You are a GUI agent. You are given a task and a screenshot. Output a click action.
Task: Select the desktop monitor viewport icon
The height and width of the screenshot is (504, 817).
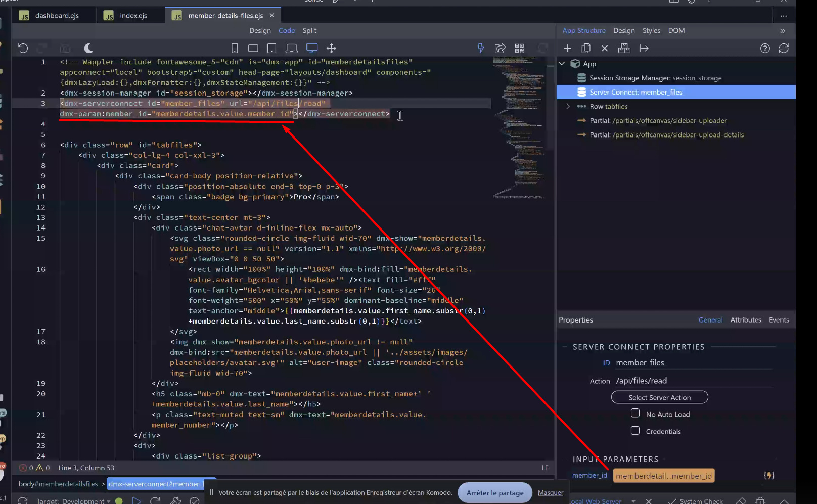[x=312, y=48]
